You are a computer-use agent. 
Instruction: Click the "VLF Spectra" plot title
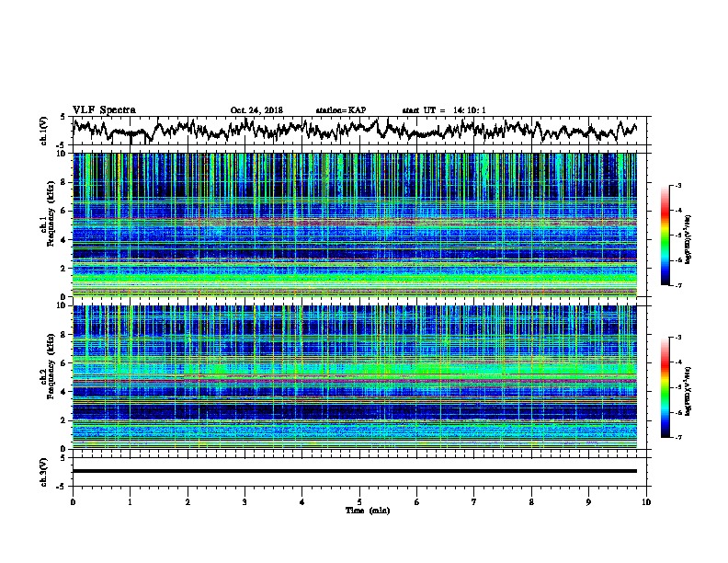104,110
